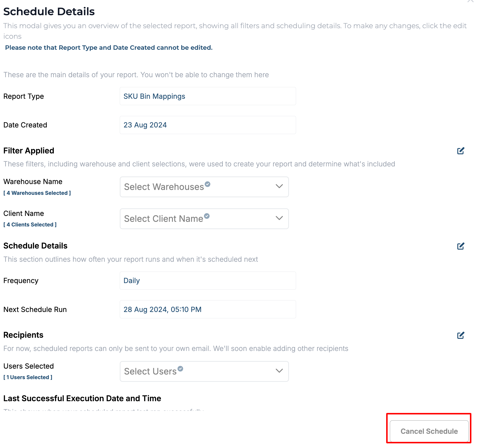
Task: Click check badge beside Select Client Name
Action: tap(207, 216)
